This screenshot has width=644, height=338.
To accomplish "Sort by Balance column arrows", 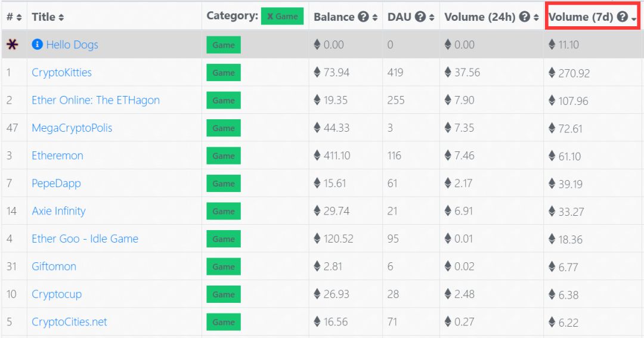I will [375, 17].
